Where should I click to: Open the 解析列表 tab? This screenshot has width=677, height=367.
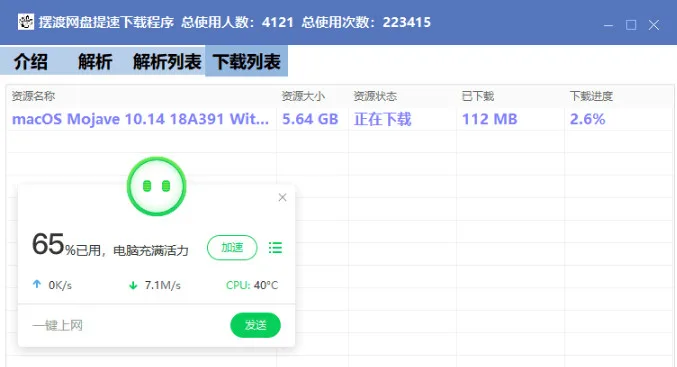coord(167,62)
